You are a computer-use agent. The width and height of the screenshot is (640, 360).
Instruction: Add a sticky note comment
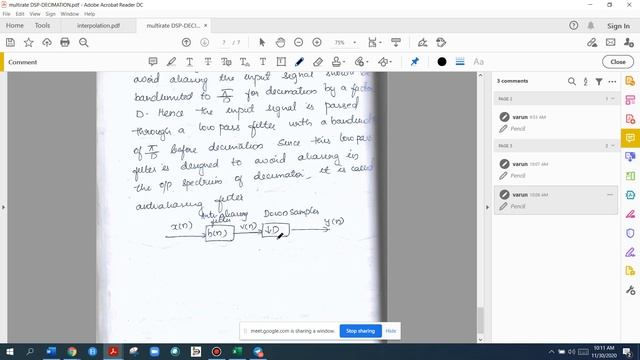click(153, 62)
